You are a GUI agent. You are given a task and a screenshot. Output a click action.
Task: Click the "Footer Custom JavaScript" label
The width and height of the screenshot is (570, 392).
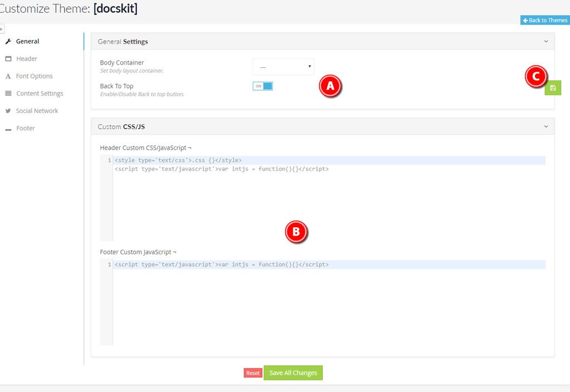[x=136, y=252]
